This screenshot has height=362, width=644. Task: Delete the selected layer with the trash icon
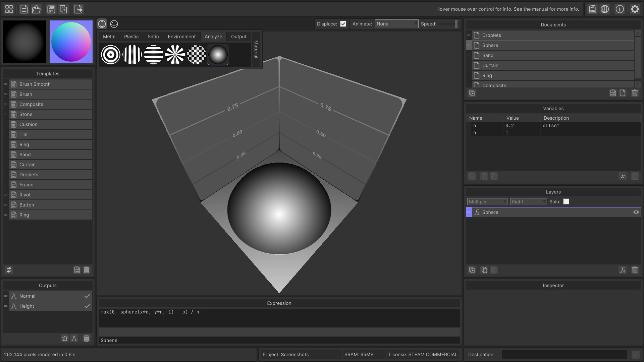[x=635, y=270]
